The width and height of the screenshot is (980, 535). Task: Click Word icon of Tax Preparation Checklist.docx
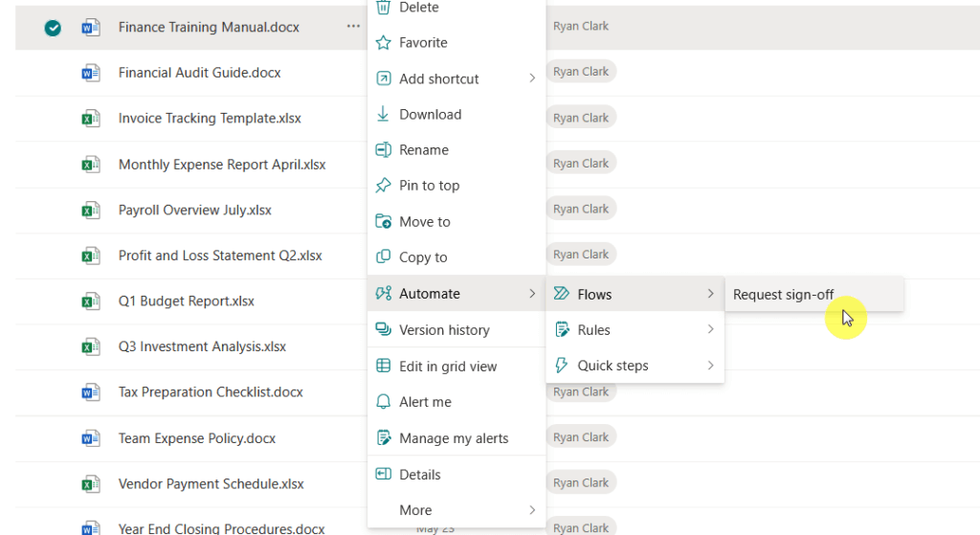(91, 392)
